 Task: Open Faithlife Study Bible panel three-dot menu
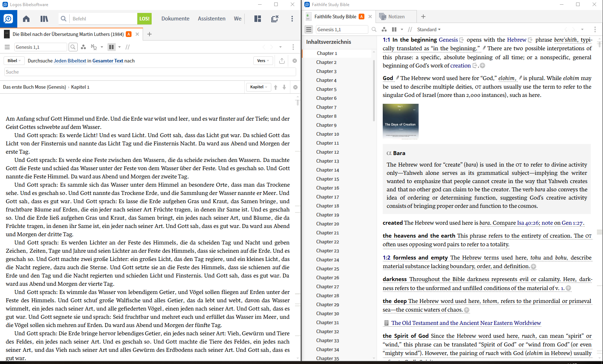(595, 29)
